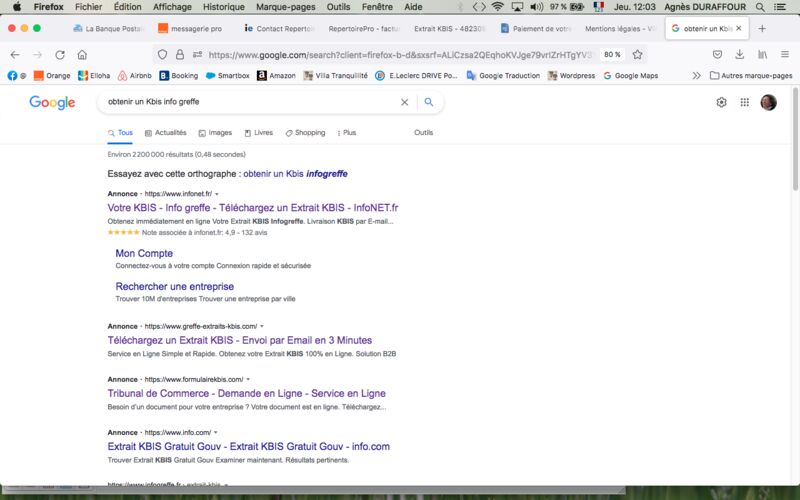Open the Orange bookmark
This screenshot has height=500, width=800.
coord(52,76)
